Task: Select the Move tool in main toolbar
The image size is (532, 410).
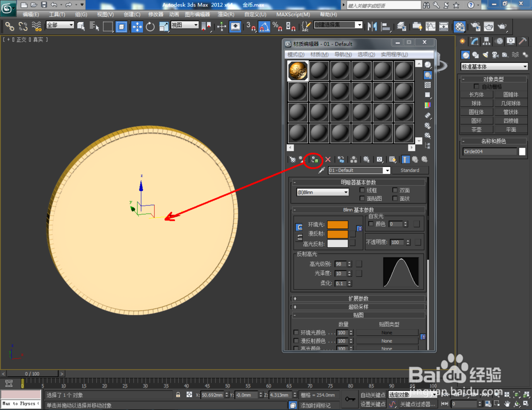Action: pos(137,27)
